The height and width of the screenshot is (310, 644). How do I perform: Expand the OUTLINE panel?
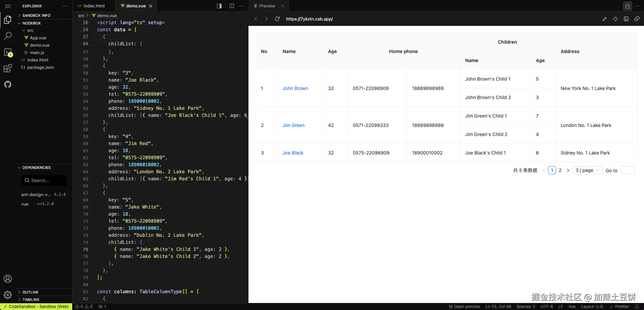[x=30, y=292]
